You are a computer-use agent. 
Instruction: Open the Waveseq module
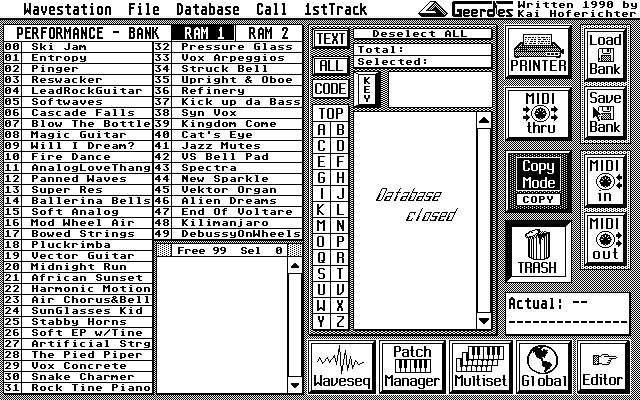coord(342,367)
